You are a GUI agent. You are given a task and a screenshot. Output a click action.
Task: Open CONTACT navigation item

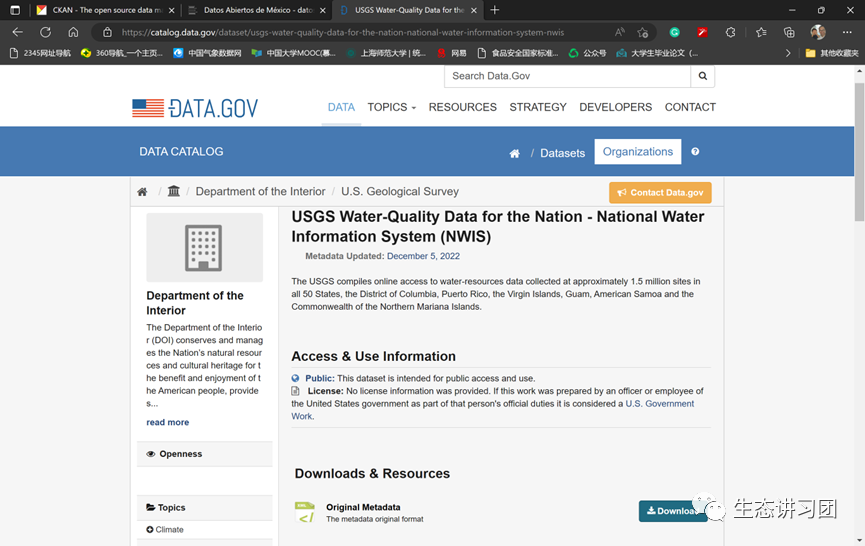[x=690, y=107]
